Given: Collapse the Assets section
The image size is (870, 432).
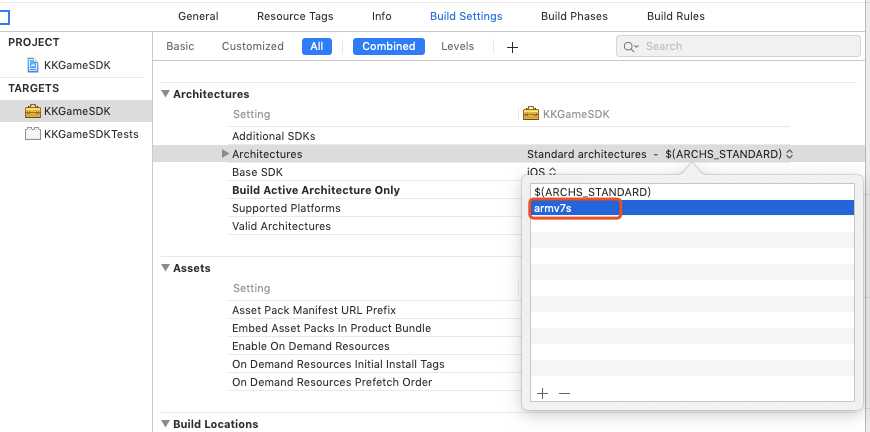Looking at the screenshot, I should 165,268.
